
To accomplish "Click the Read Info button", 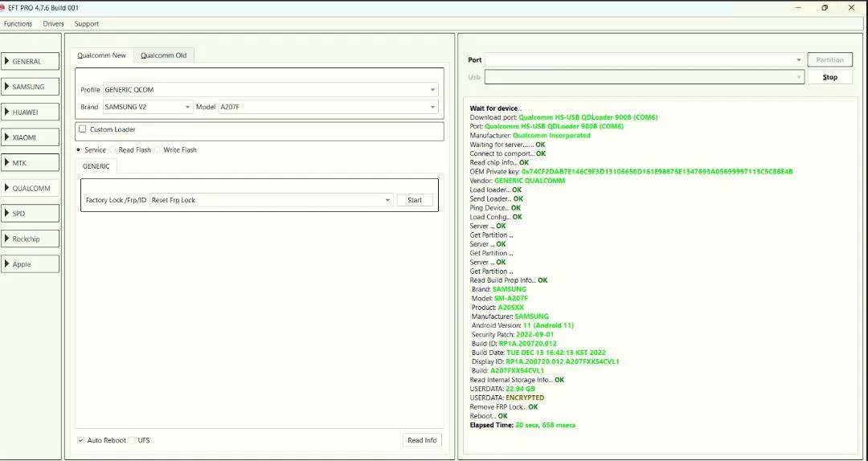I will coord(422,440).
